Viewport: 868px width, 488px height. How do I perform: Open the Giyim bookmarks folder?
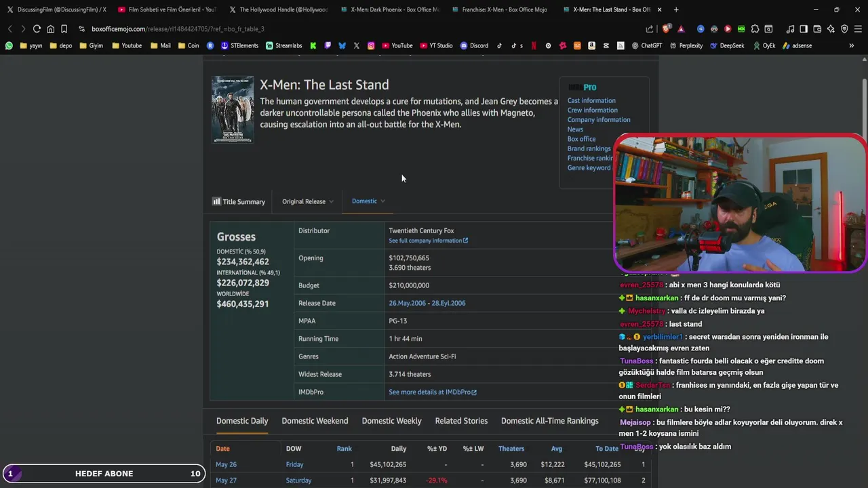click(90, 45)
